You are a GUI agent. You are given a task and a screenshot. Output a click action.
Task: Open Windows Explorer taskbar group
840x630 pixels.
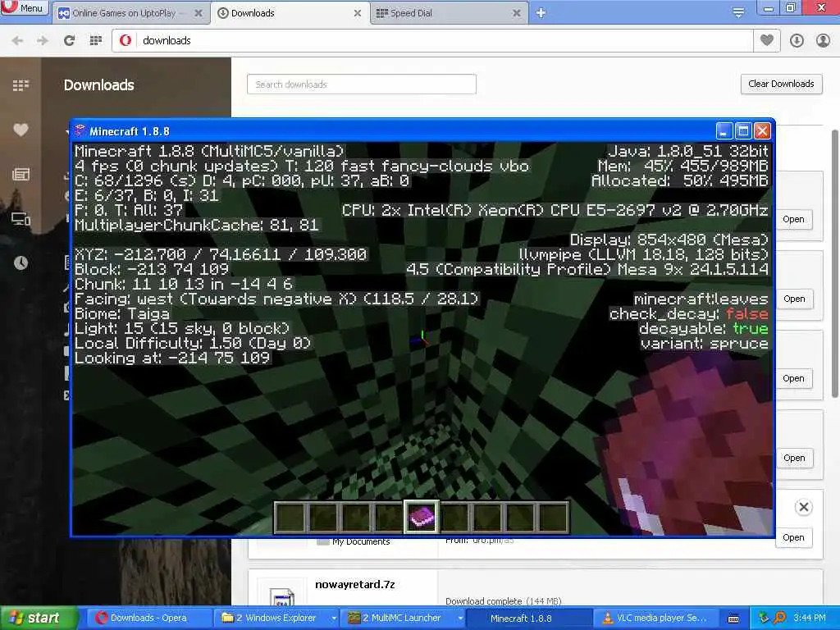tap(276, 619)
